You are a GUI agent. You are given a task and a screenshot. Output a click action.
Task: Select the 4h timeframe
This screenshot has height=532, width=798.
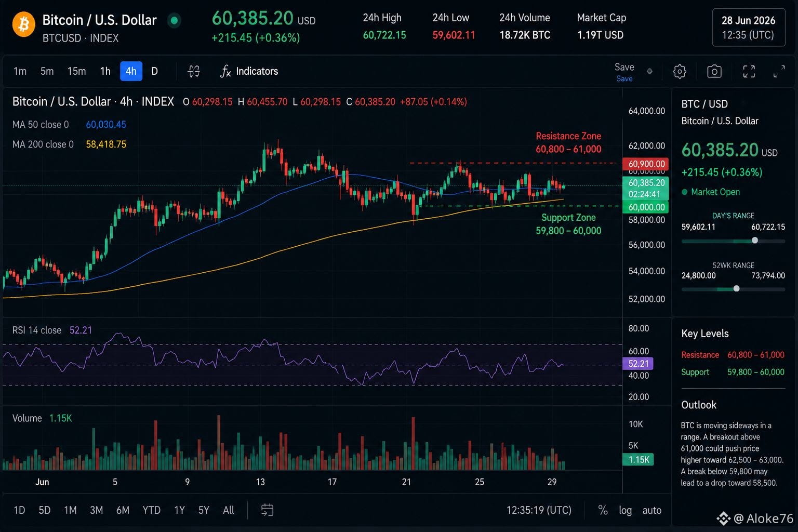[x=131, y=71]
